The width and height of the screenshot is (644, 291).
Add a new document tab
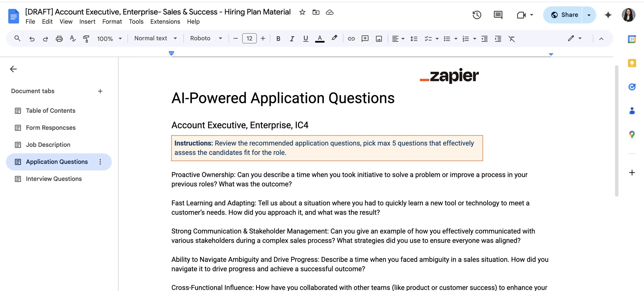click(x=100, y=91)
